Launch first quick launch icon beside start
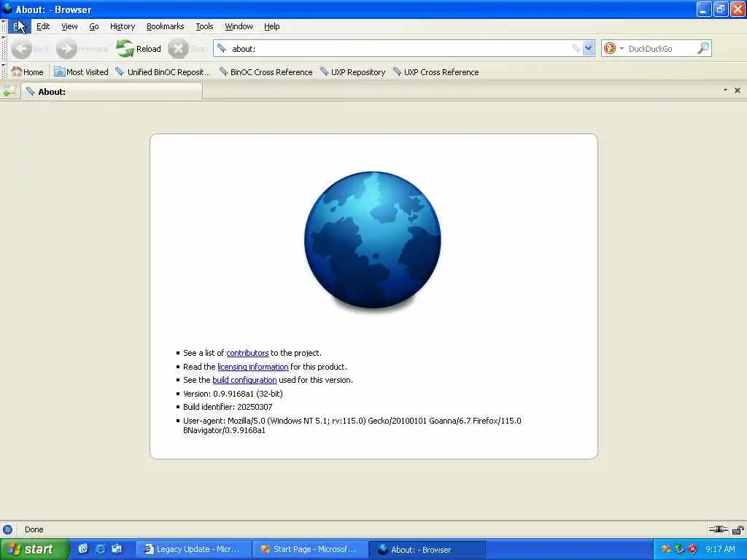The image size is (747, 560). pyautogui.click(x=83, y=549)
